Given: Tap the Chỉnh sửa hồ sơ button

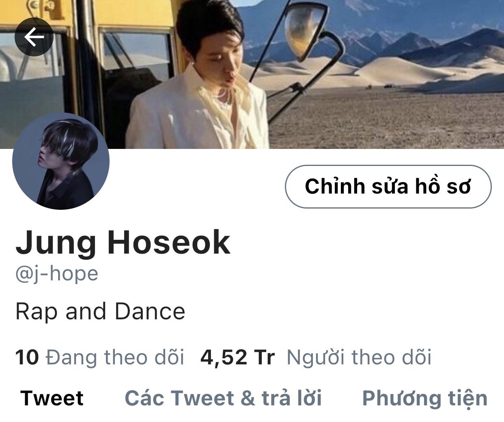Looking at the screenshot, I should point(388,187).
